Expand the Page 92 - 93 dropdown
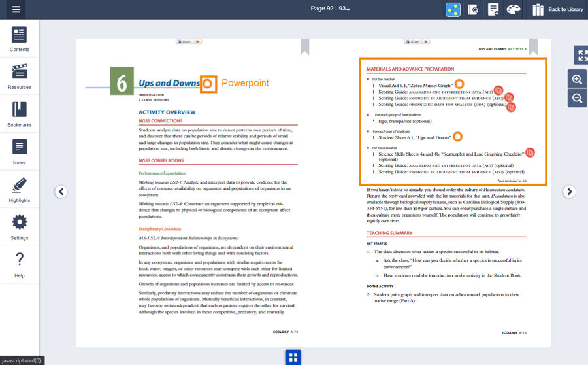 [331, 9]
